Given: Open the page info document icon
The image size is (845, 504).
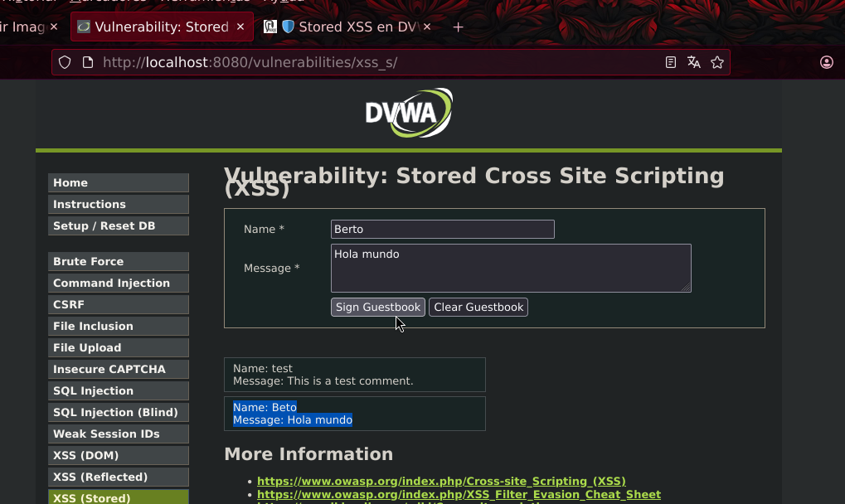Looking at the screenshot, I should coord(88,62).
